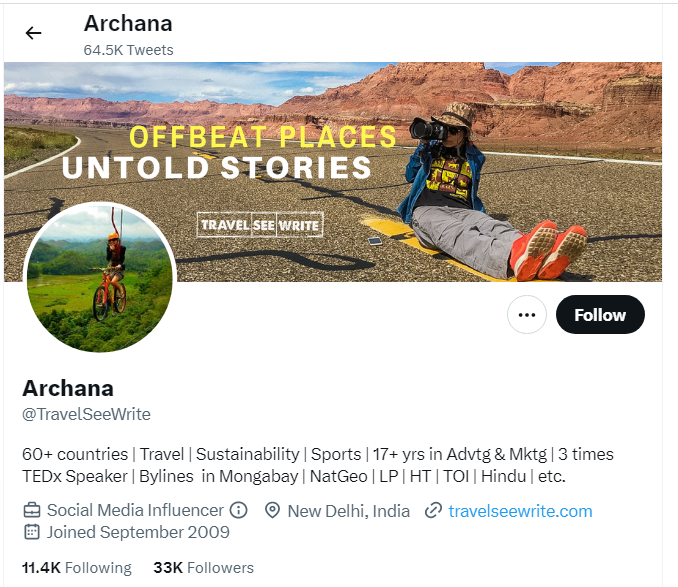Click the @TravelSeeWrite handle text
This screenshot has height=587, width=678.
(86, 414)
